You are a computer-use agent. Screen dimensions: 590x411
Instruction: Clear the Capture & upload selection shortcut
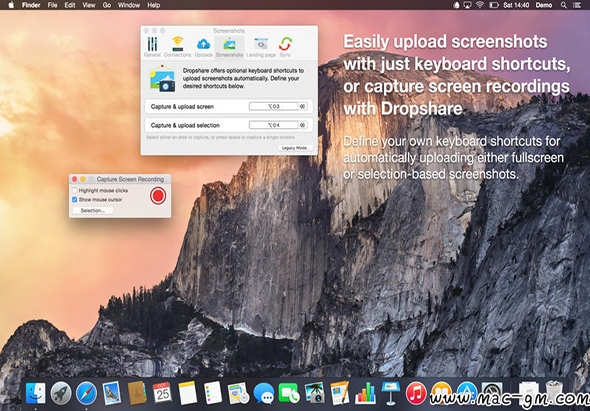point(303,125)
